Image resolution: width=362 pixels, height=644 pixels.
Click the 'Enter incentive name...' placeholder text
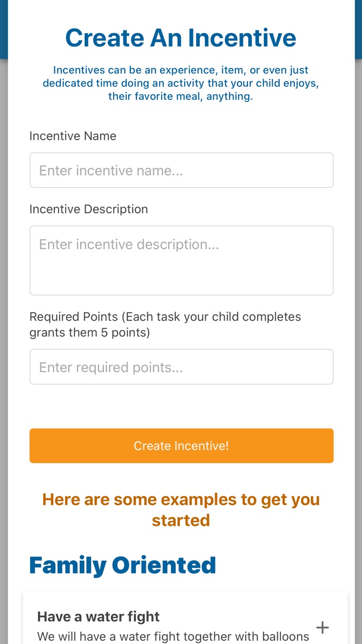click(x=111, y=171)
